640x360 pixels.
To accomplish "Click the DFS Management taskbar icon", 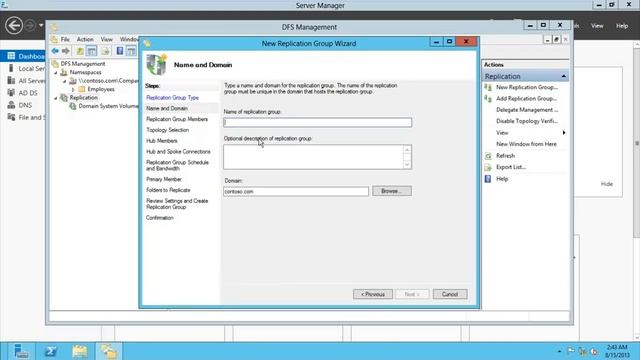I will pyautogui.click(x=109, y=351).
